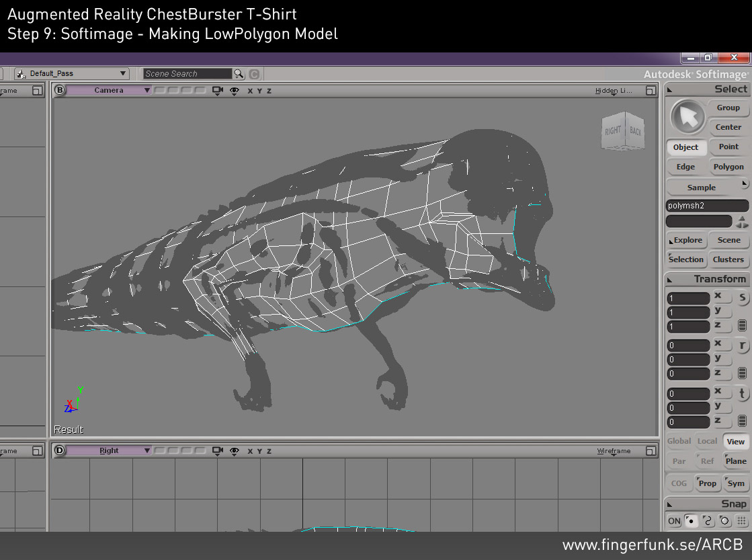Toggle X axis in viewport D
The height and width of the screenshot is (560, 752).
pos(250,451)
